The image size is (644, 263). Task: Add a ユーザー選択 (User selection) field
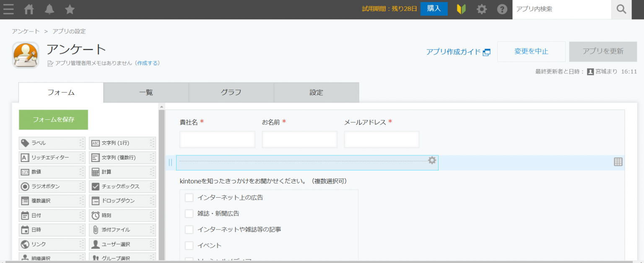(x=122, y=244)
